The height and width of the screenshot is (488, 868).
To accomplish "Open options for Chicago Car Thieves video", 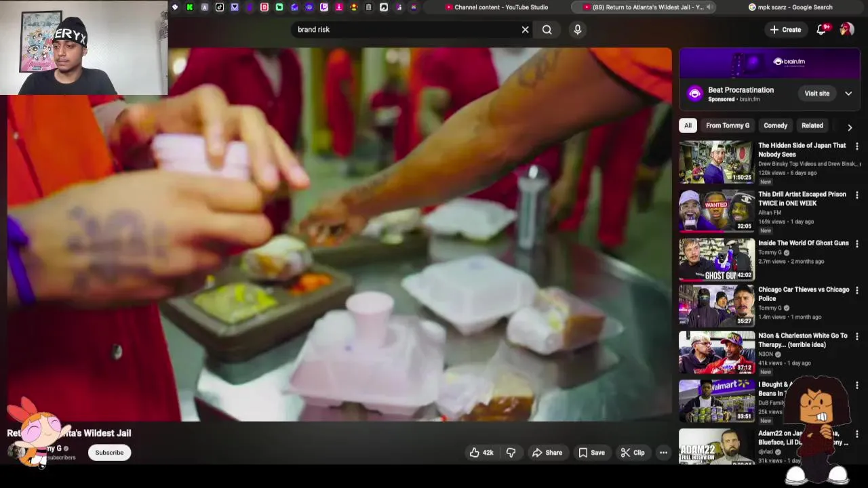I will pos(857,291).
